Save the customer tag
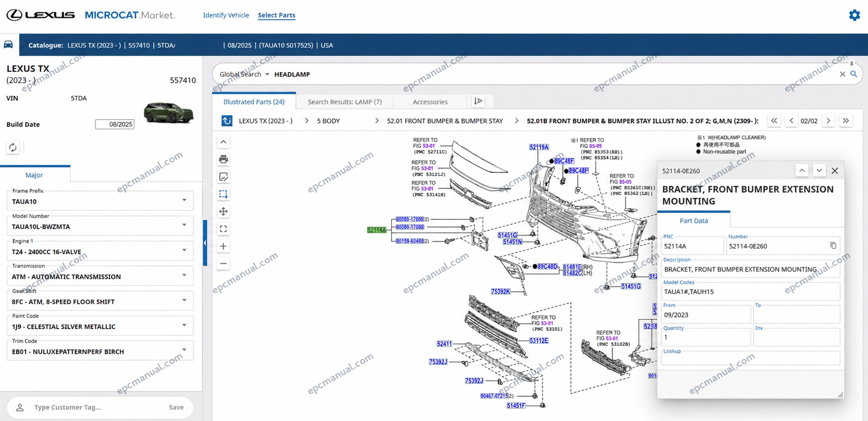868x421 pixels. (x=176, y=407)
